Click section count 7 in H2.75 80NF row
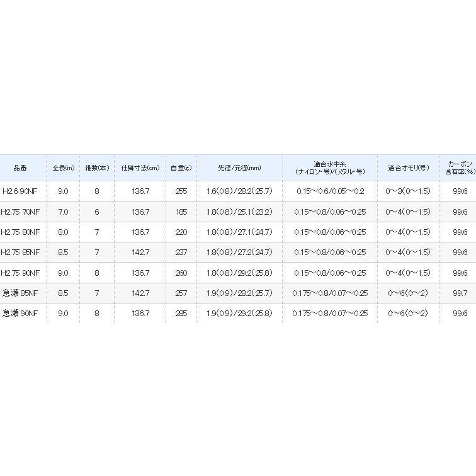 click(97, 232)
